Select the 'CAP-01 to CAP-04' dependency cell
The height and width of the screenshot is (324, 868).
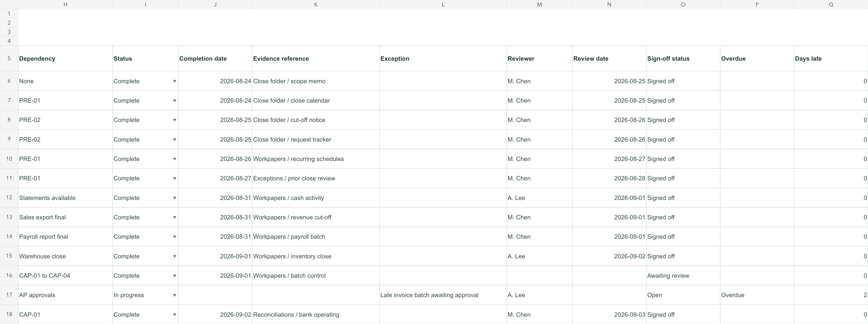point(65,275)
